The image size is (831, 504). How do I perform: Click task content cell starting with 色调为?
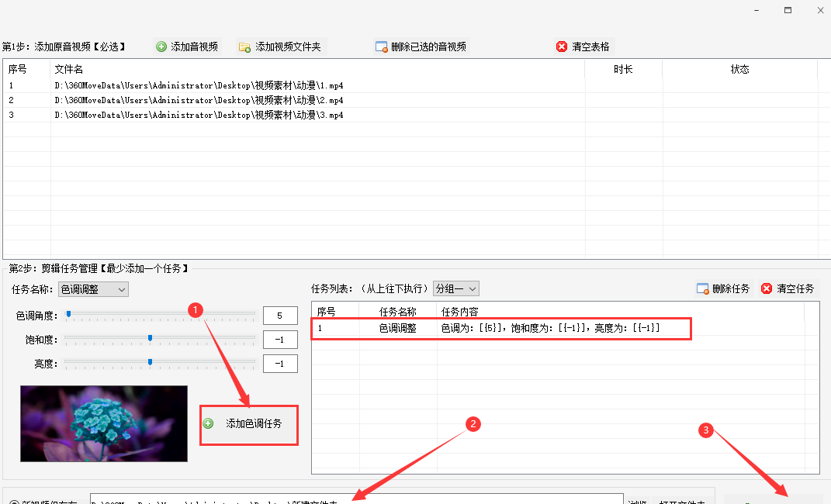pyautogui.click(x=550, y=328)
